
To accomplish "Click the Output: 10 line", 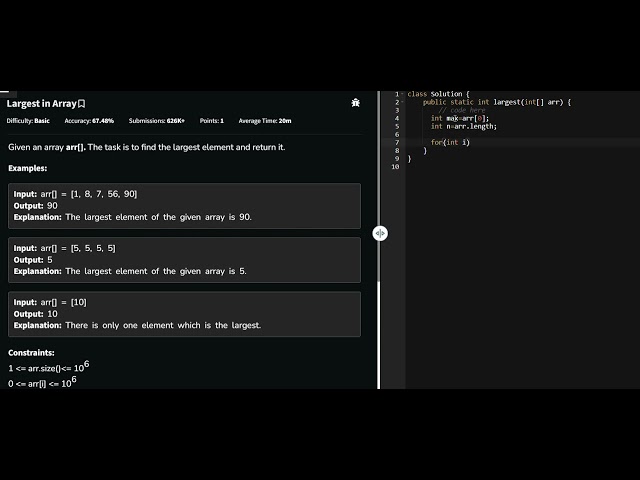I will (x=36, y=314).
